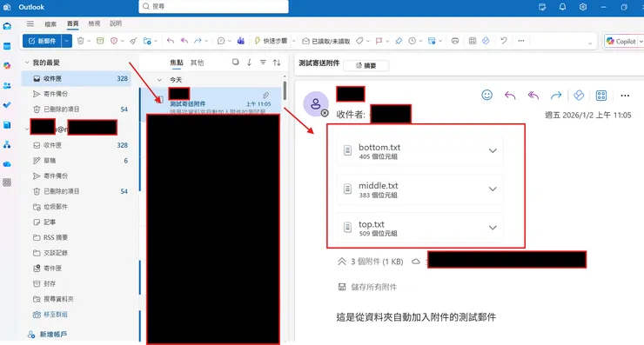Open the Apps grid icon in message header
The image size is (644, 345).
click(x=601, y=96)
